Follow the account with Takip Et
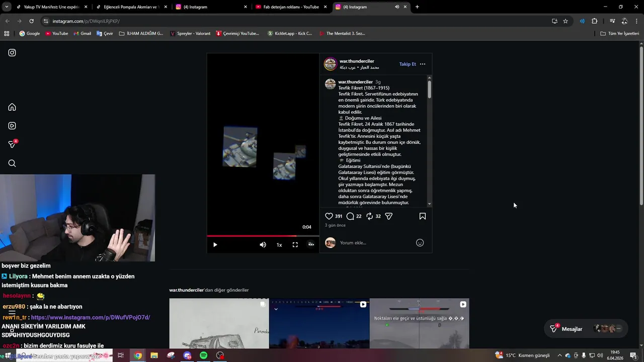 408,64
